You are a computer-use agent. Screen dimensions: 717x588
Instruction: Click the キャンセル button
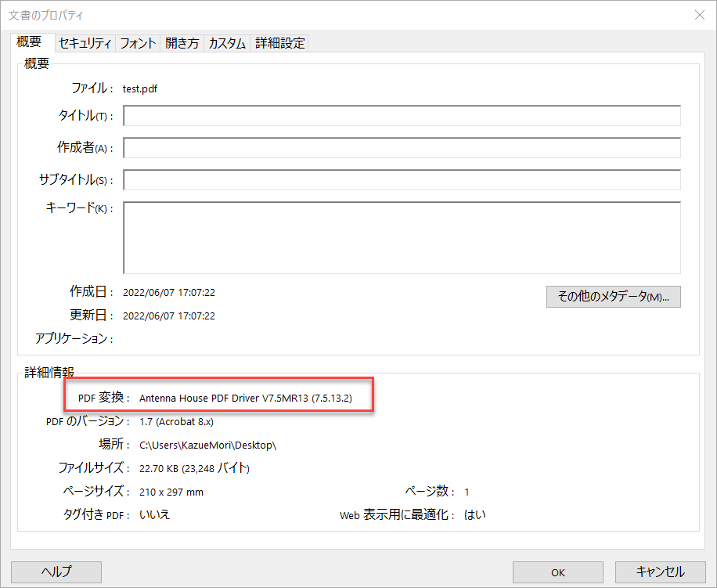tap(658, 572)
